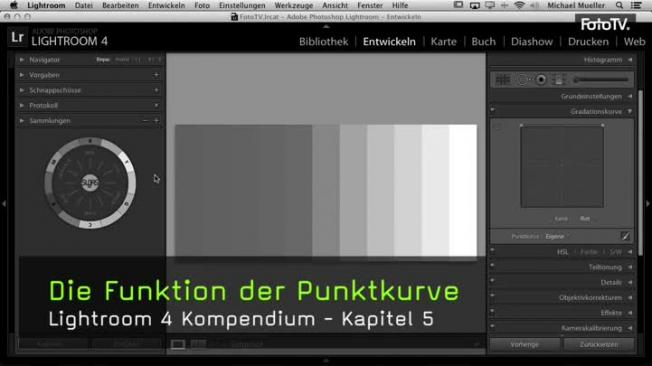Open AirPlay display menu icon
This screenshot has width=652, height=366.
pos(474,5)
